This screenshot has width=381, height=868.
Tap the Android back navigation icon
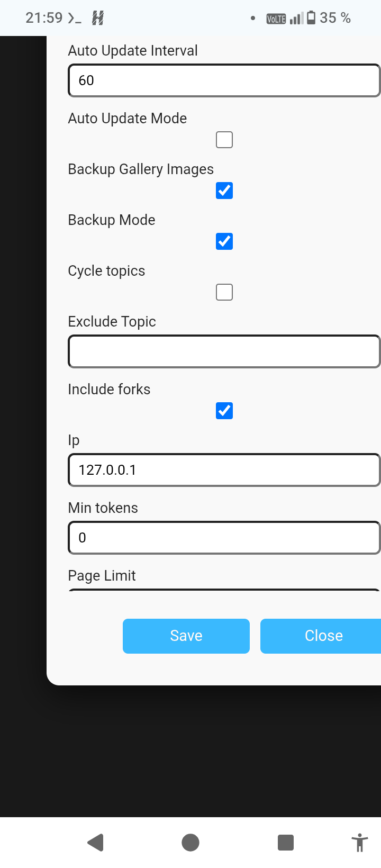96,842
